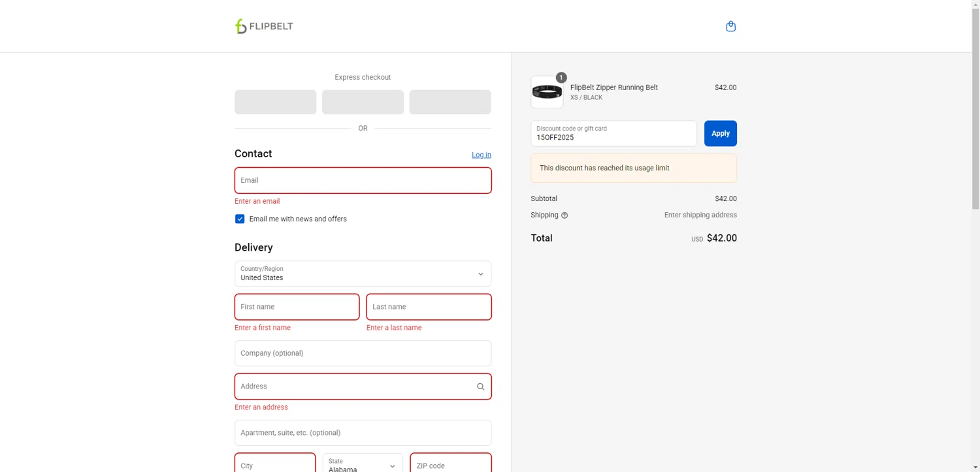Open the State dropdown
This screenshot has height=472, width=980.
pos(363,463)
